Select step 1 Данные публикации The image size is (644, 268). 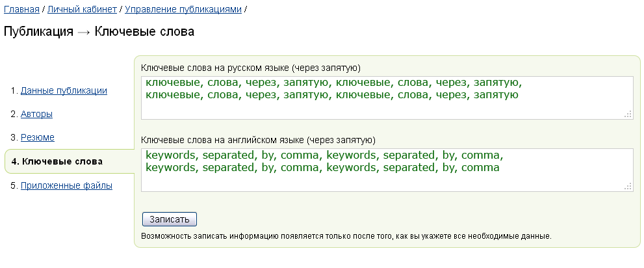point(64,91)
